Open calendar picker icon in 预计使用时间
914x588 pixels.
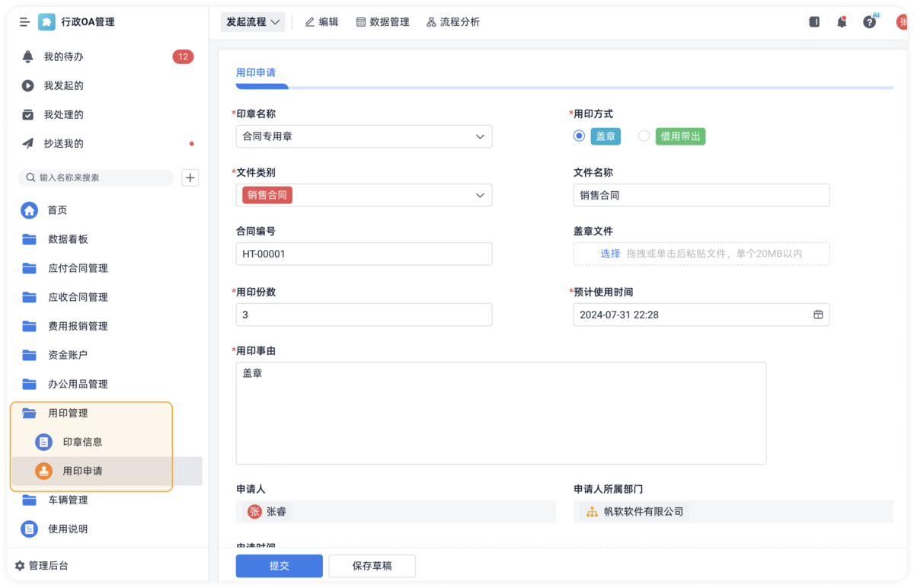[x=818, y=315]
